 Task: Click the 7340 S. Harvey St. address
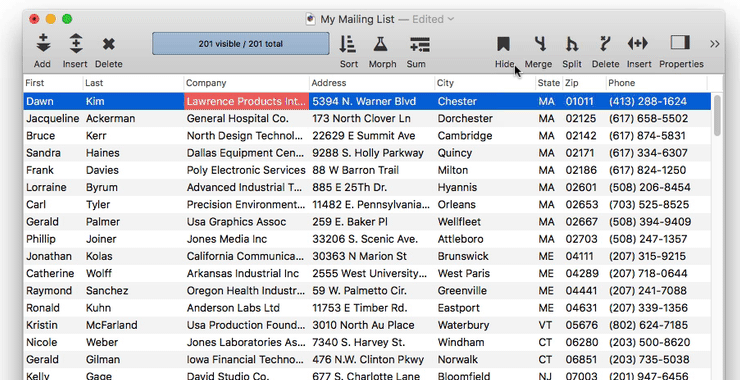(359, 343)
